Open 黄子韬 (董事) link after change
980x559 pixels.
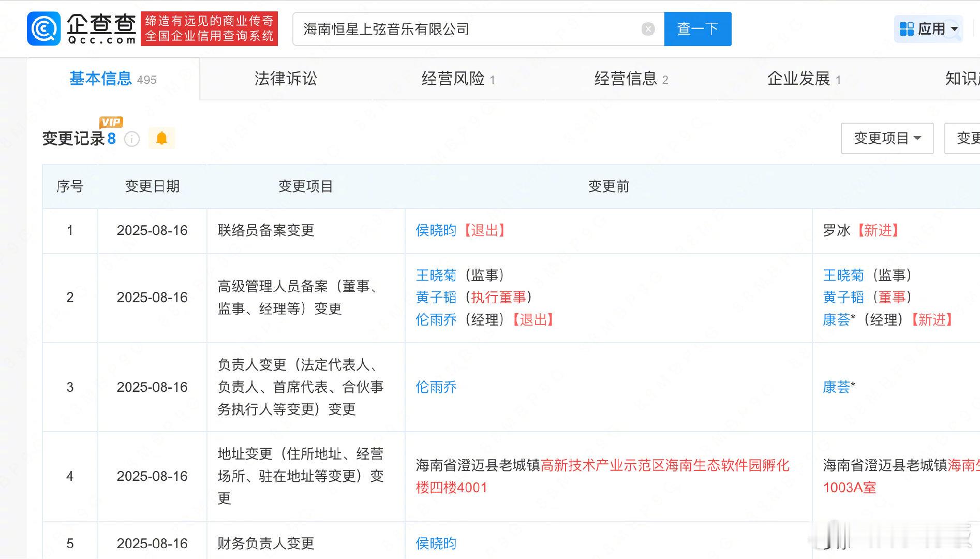coord(843,297)
